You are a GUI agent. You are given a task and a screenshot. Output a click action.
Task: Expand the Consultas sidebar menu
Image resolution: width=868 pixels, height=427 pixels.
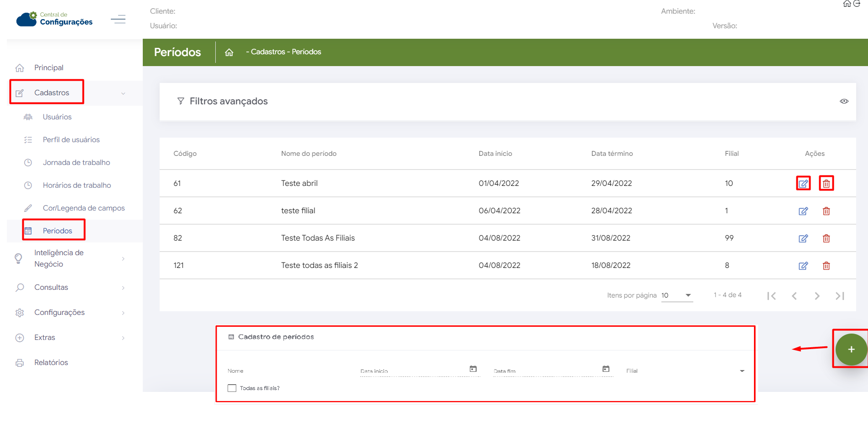[51, 288]
